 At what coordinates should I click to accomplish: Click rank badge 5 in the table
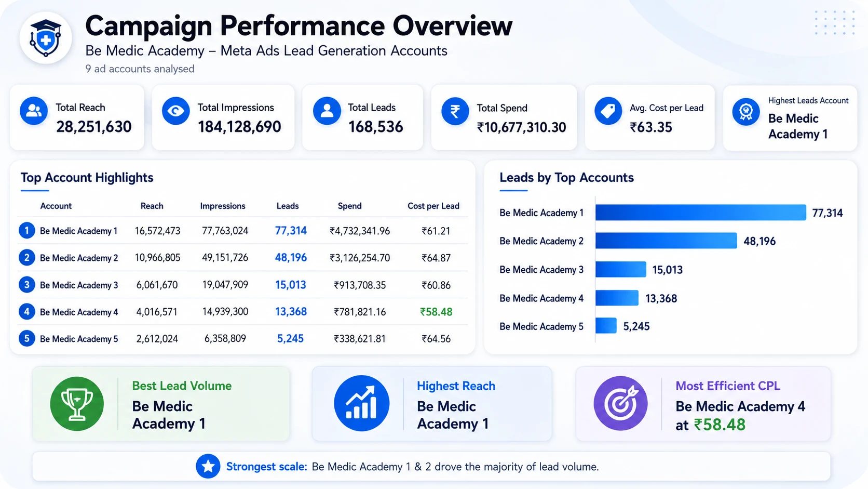point(26,338)
